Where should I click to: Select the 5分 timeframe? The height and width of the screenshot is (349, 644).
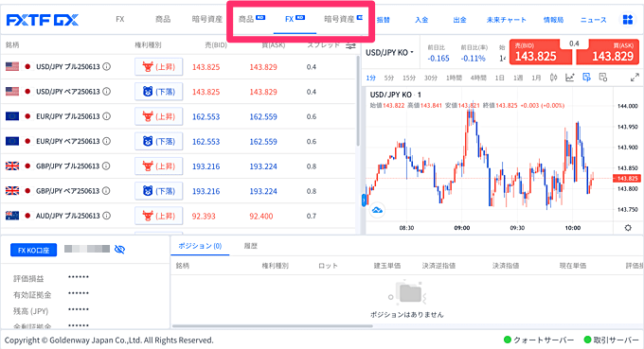(388, 78)
